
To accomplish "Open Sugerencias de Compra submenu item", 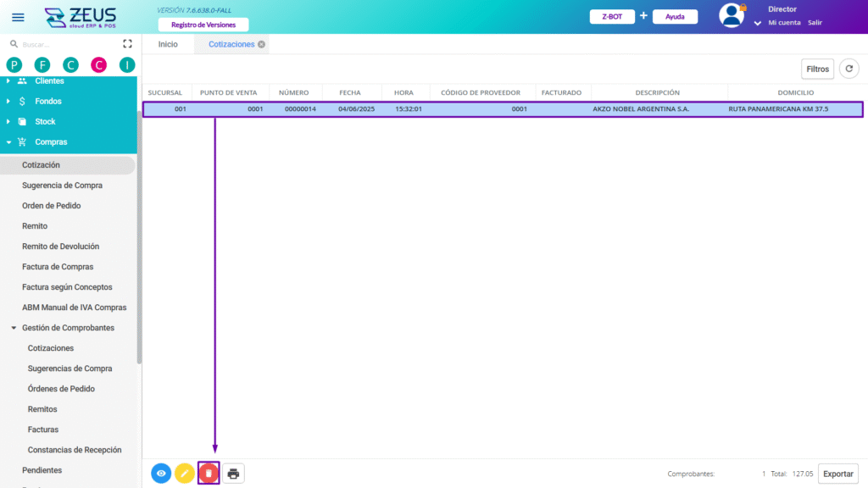I will (x=70, y=369).
